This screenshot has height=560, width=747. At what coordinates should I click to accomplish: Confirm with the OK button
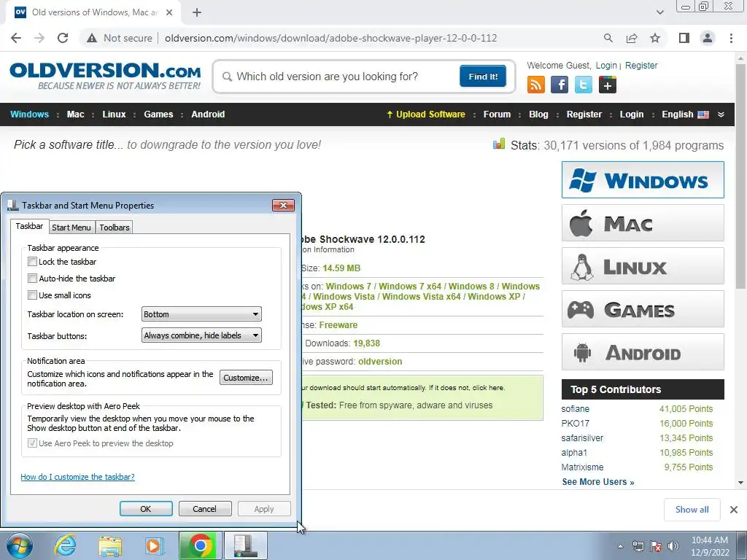click(x=146, y=509)
